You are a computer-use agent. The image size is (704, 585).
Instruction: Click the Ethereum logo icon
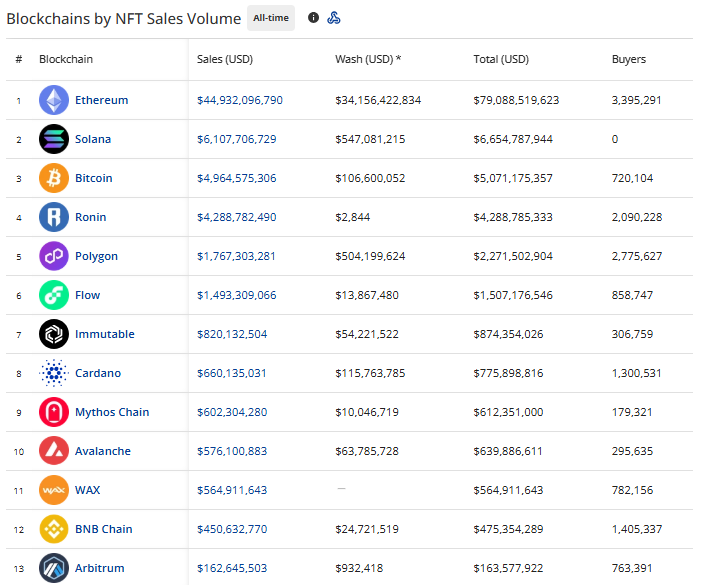[x=54, y=100]
